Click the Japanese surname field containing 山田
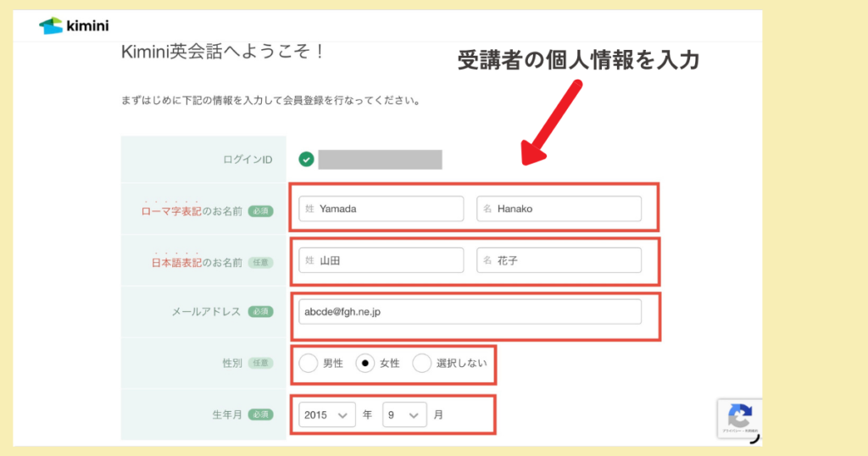The height and width of the screenshot is (456, 868). click(381, 260)
